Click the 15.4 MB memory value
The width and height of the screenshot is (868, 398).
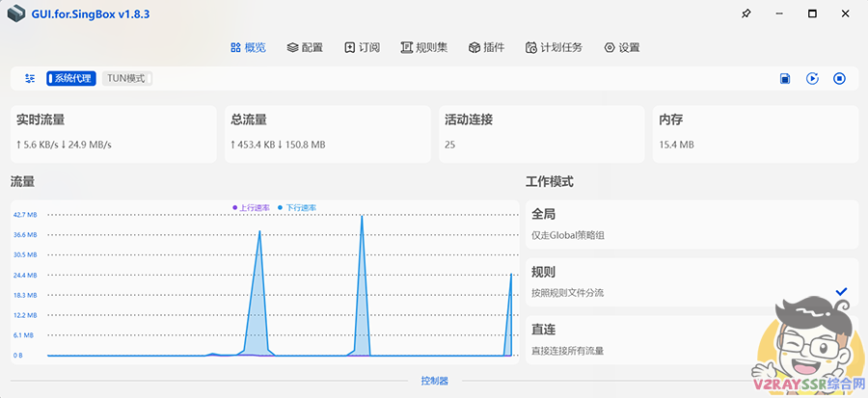[676, 145]
